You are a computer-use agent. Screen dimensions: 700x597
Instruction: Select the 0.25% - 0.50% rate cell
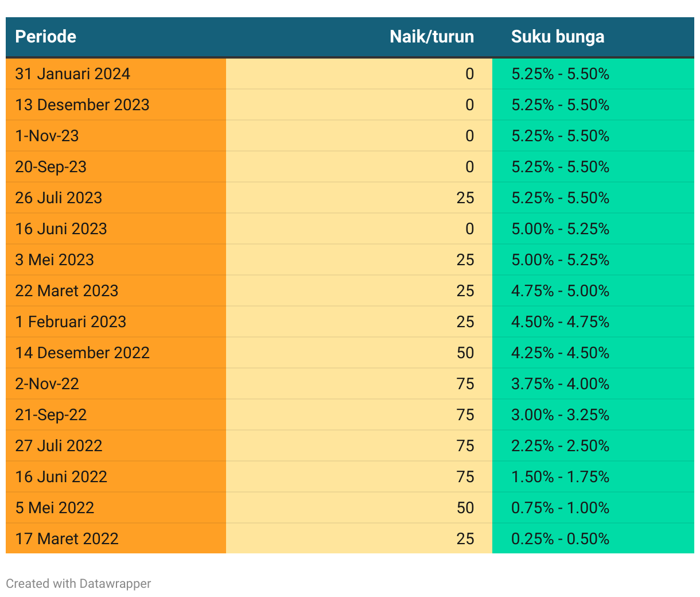560,539
